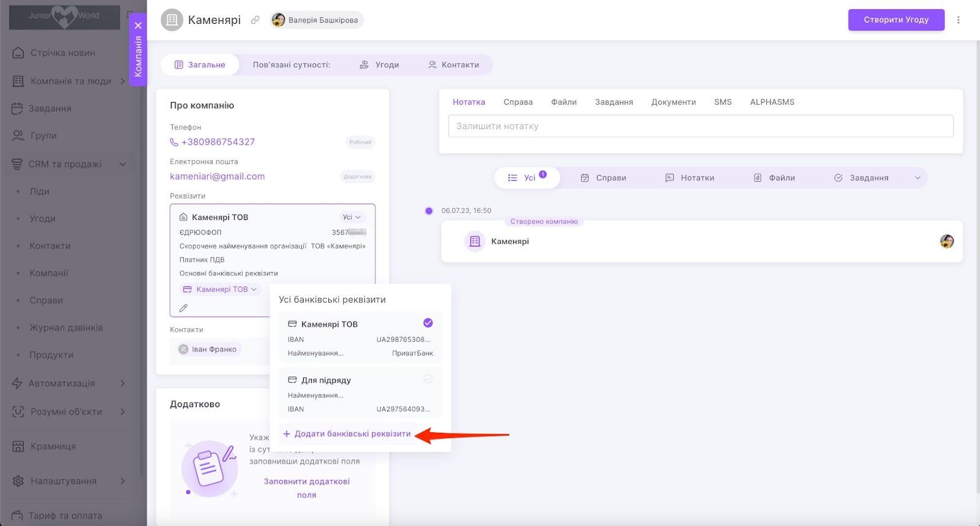The image size is (980, 526).
Task: Open the Каменярі ТОВ bank details dropdown
Action: tap(221, 290)
